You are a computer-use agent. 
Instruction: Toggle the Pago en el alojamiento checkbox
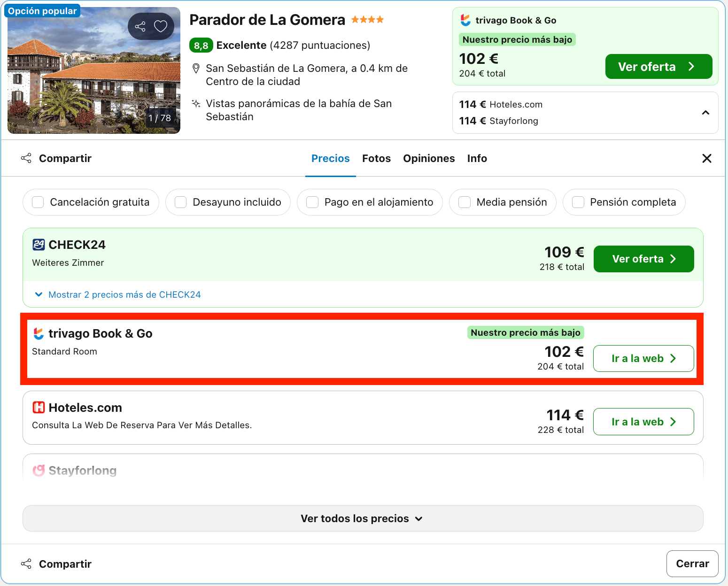[x=312, y=202]
